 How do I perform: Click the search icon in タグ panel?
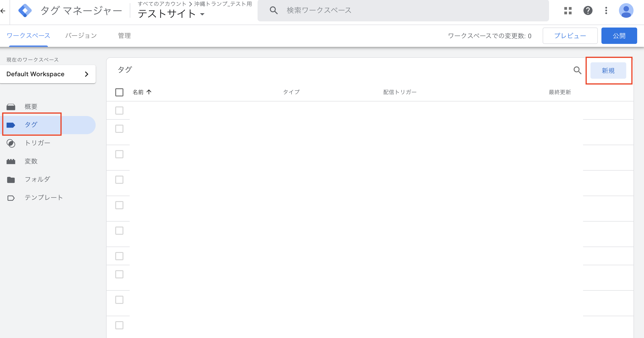point(577,70)
